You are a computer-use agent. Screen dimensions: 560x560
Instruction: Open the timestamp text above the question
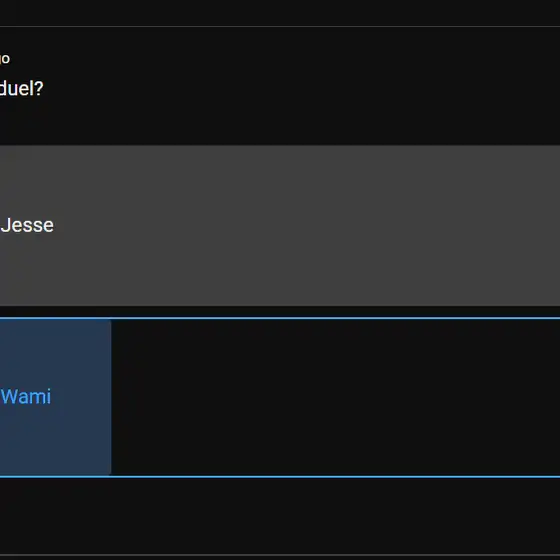[5, 59]
